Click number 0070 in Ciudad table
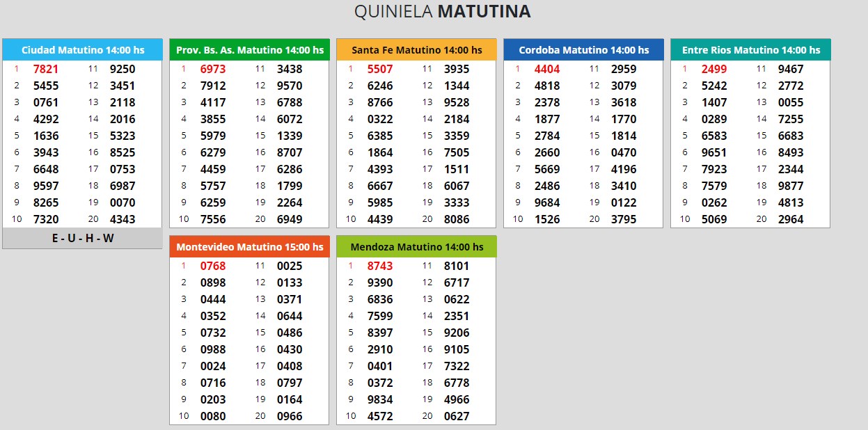Image resolution: width=868 pixels, height=430 pixels. (123, 202)
